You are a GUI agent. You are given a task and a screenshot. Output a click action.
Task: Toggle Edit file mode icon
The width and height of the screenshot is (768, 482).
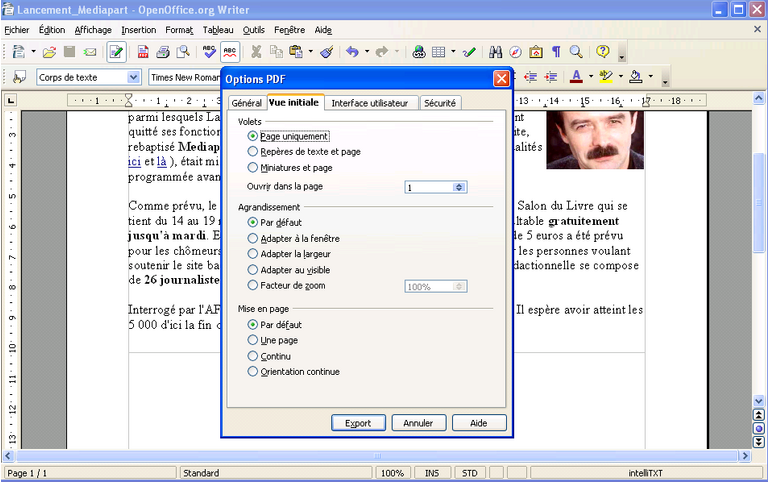[117, 51]
